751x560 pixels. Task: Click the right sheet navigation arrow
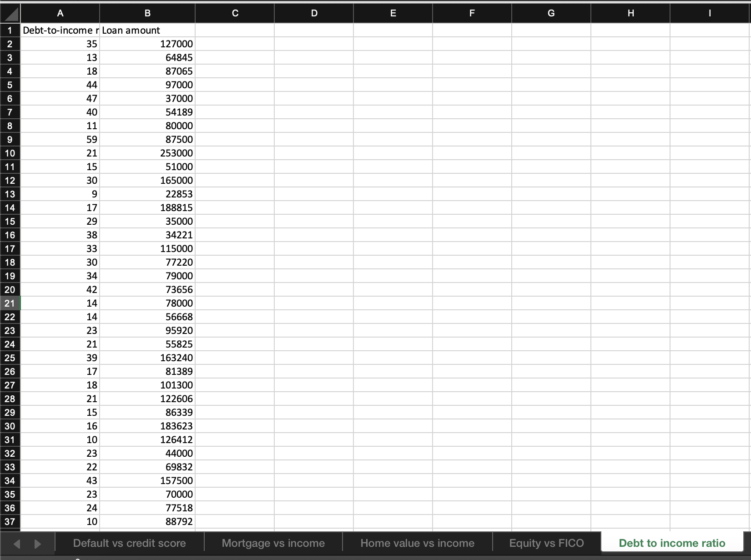point(37,543)
